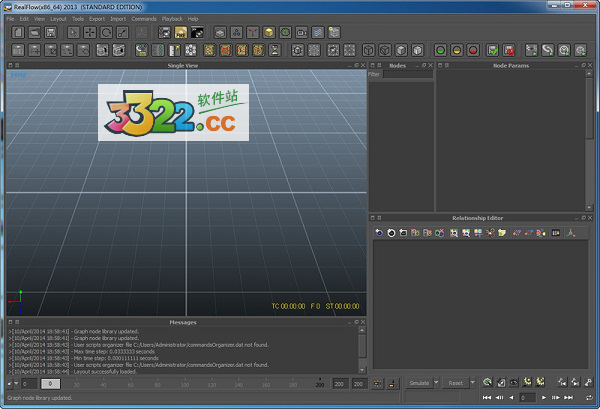Click the green round button in the toolbar

pyautogui.click(x=441, y=50)
